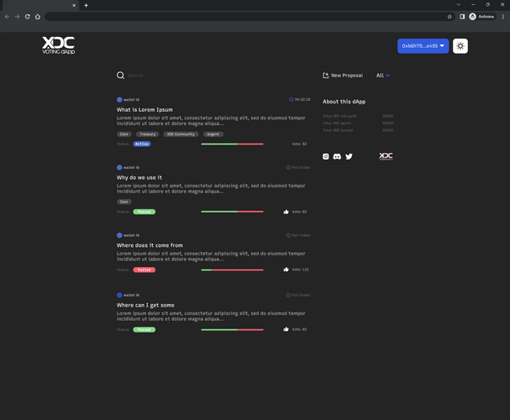This screenshot has width=510, height=420.
Task: Click the XDC Community logo in sidebar
Action: (x=386, y=156)
